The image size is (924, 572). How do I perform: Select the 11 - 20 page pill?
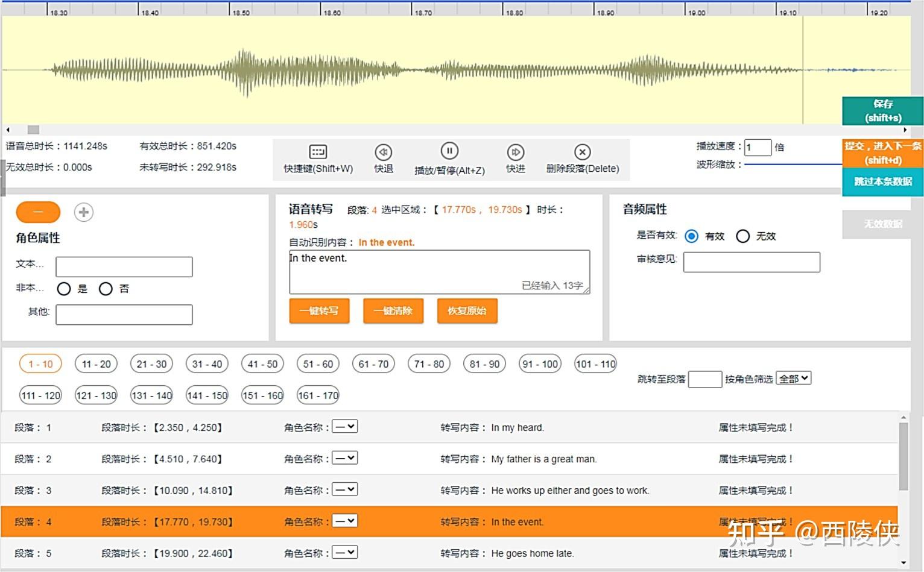[97, 364]
